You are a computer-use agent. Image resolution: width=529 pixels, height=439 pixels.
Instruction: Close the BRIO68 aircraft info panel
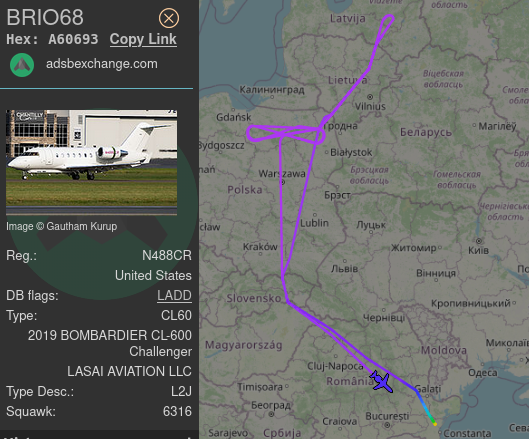pyautogui.click(x=169, y=18)
